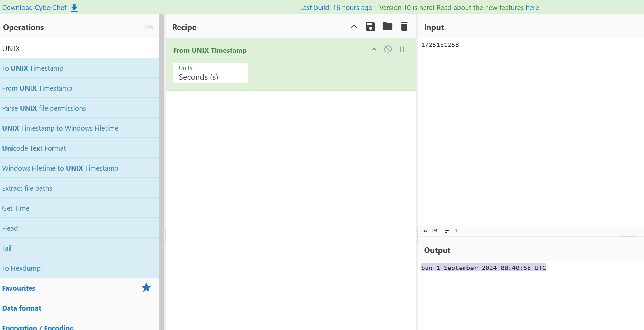Select Windows Filetime to UNIX Timestamp
Image resolution: width=644 pixels, height=330 pixels.
point(79,168)
